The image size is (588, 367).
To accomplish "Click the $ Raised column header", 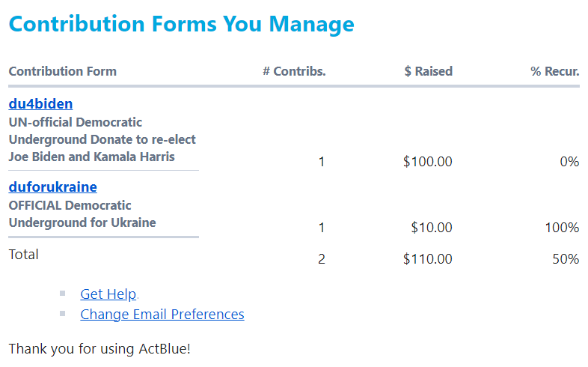I will click(428, 72).
